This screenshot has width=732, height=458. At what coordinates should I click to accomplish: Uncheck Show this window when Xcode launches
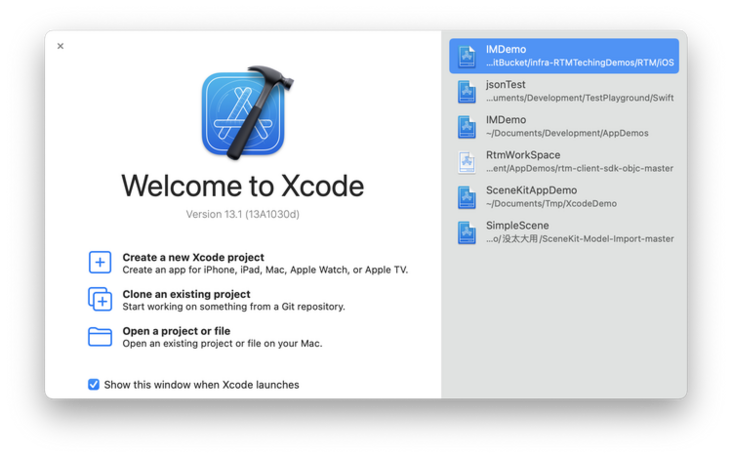point(93,385)
